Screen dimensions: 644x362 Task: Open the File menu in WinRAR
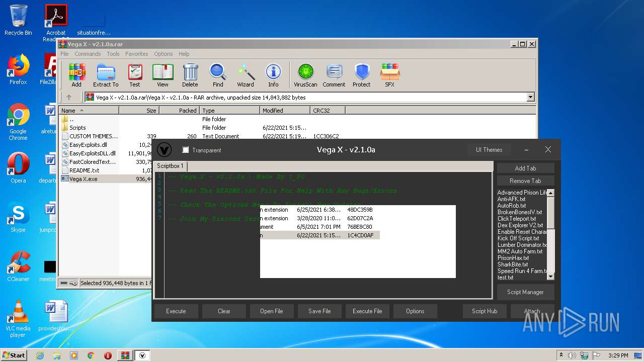click(x=64, y=54)
